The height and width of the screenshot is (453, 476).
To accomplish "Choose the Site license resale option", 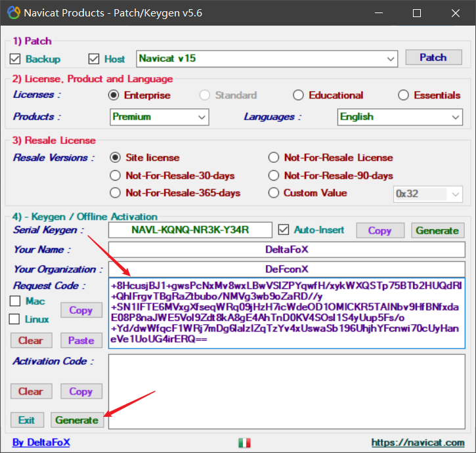I will (x=115, y=158).
